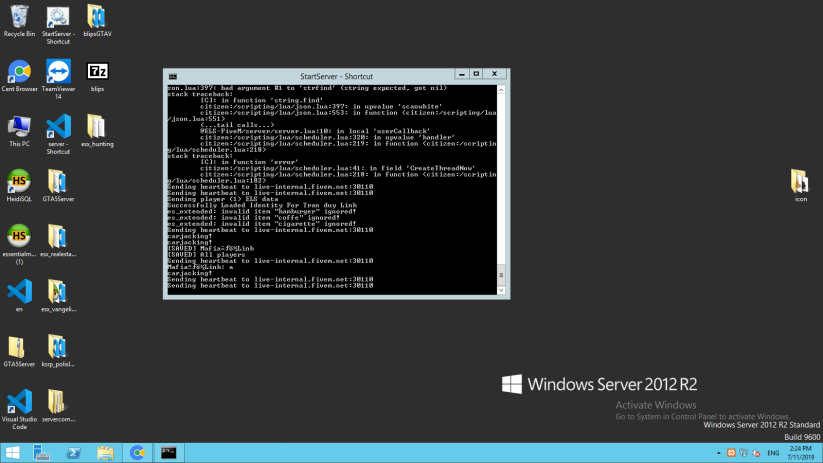Select the StartServer - Shortcut desktop icon
This screenshot has width=823, height=463.
coord(58,25)
